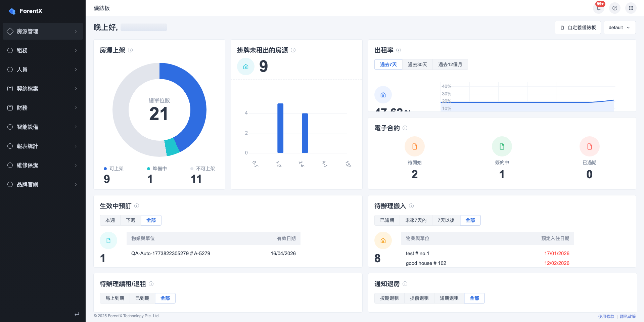
Task: Switch to 未來7天內 in 待辦理搬入
Action: (416, 220)
